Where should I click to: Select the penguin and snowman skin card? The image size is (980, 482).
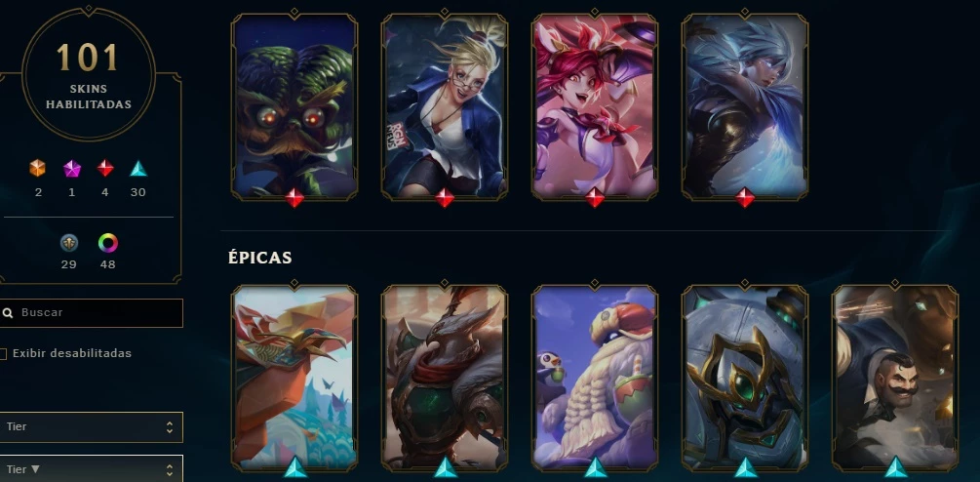click(x=595, y=378)
